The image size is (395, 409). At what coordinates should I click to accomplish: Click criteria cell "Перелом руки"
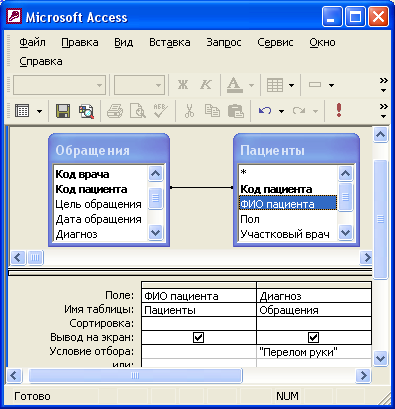coord(314,352)
